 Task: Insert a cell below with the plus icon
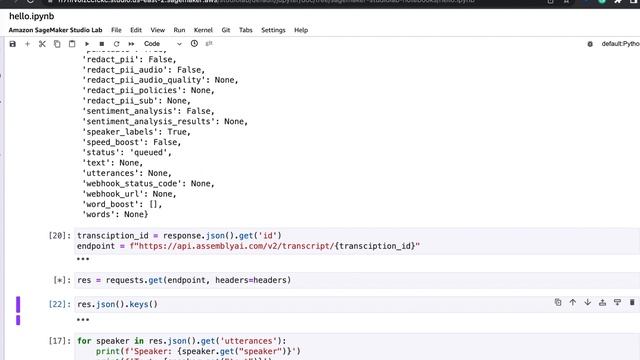tap(27, 44)
